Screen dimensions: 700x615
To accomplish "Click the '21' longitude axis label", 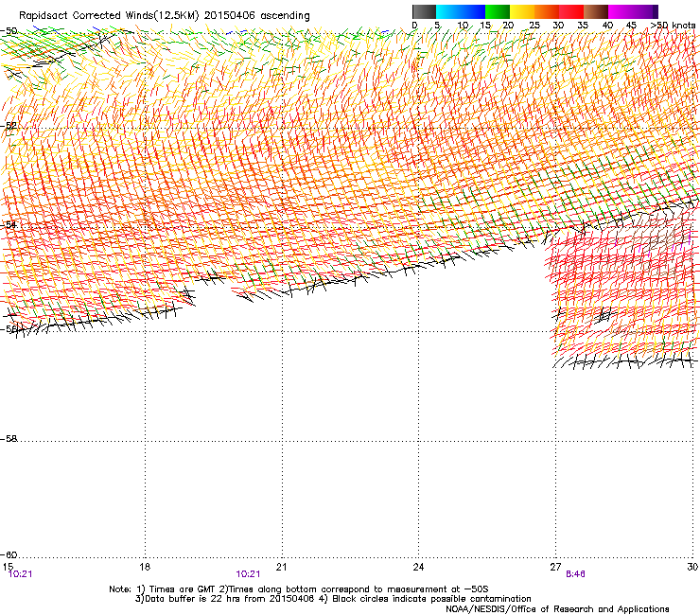I will coord(281,567).
